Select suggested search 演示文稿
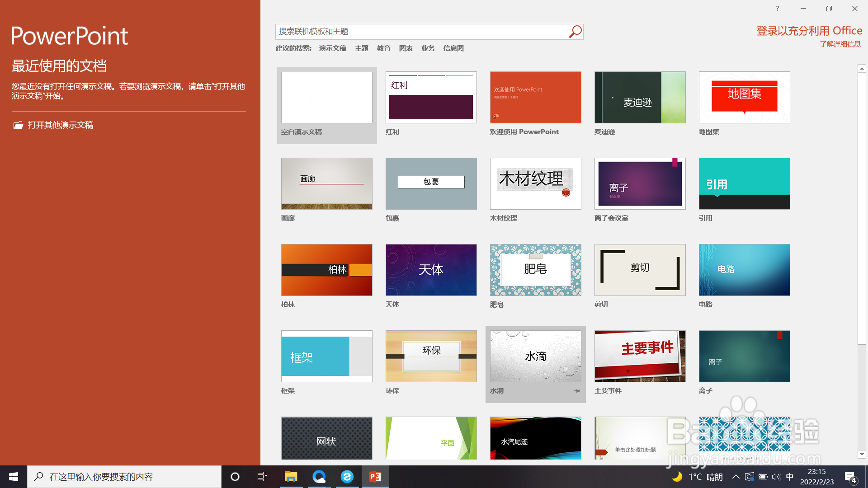This screenshot has width=868, height=488. coord(333,48)
